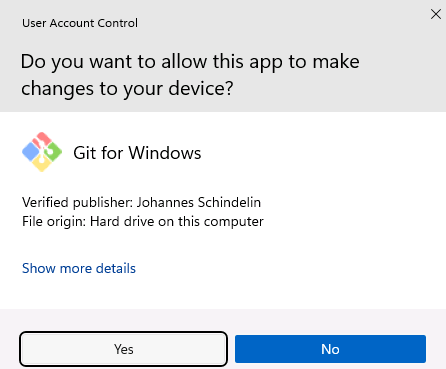Click the word Account in the dialog title
Image resolution: width=446 pixels, height=369 pixels.
pyautogui.click(x=72, y=23)
